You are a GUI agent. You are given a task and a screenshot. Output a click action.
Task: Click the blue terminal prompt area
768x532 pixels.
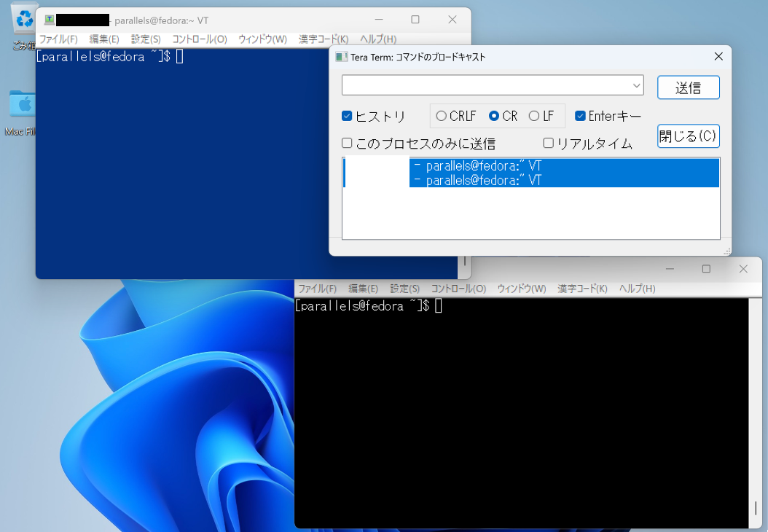110,56
